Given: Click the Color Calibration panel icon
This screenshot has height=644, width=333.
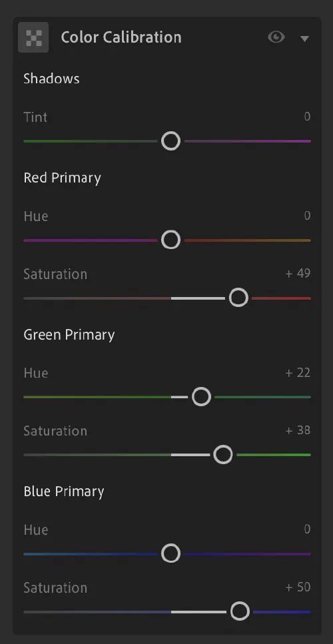Looking at the screenshot, I should tap(33, 37).
